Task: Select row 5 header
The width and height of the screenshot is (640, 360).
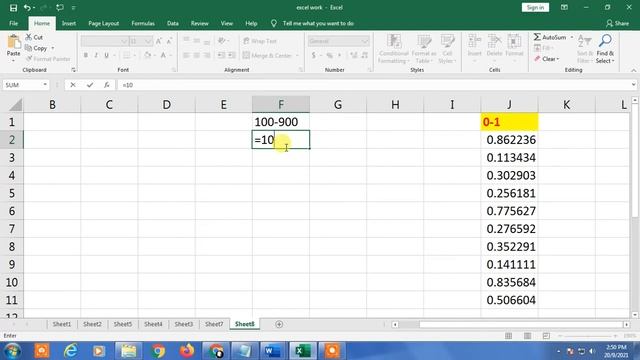Action: click(x=11, y=193)
